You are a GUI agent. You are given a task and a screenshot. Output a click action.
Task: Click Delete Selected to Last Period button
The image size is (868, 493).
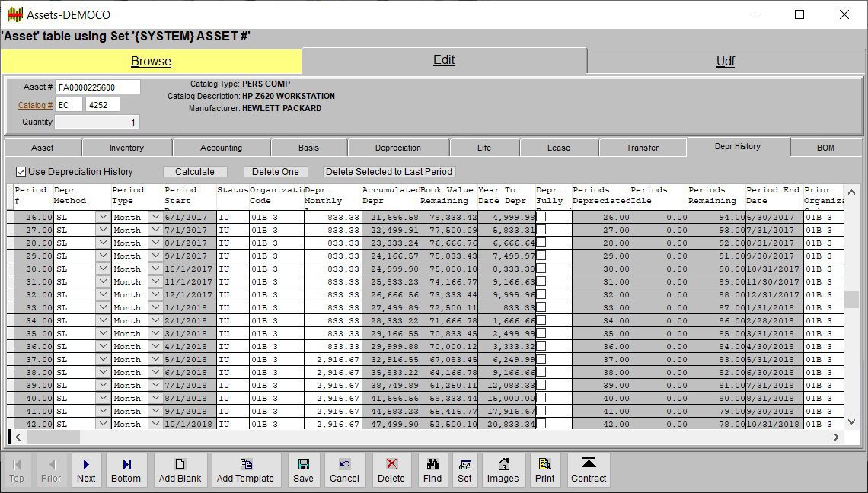[389, 172]
